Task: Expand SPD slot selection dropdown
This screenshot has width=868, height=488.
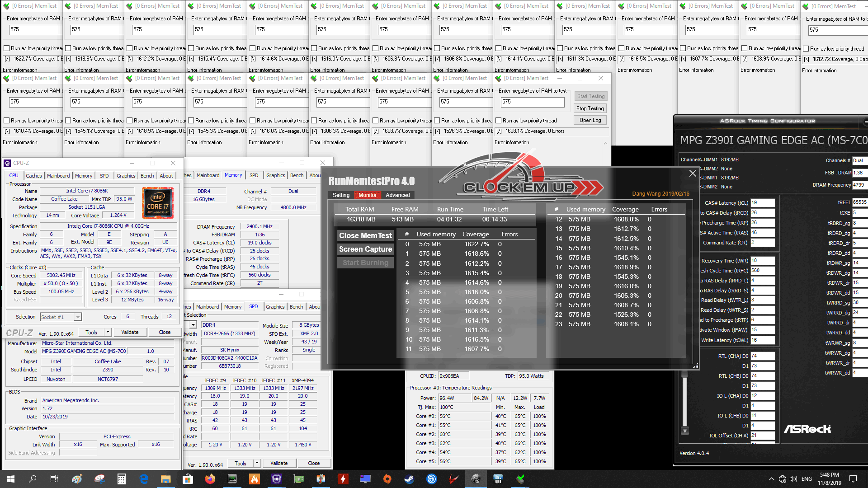Action: [x=193, y=325]
